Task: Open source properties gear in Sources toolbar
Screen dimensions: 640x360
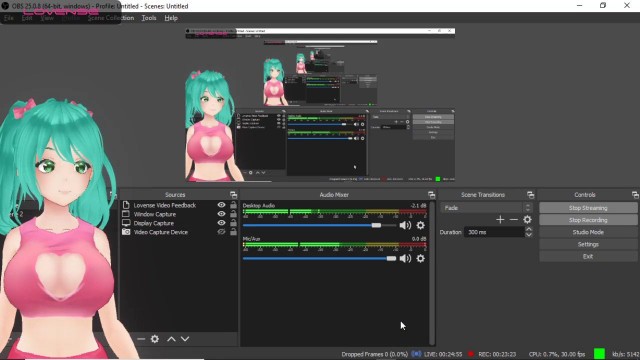Action: coord(155,339)
